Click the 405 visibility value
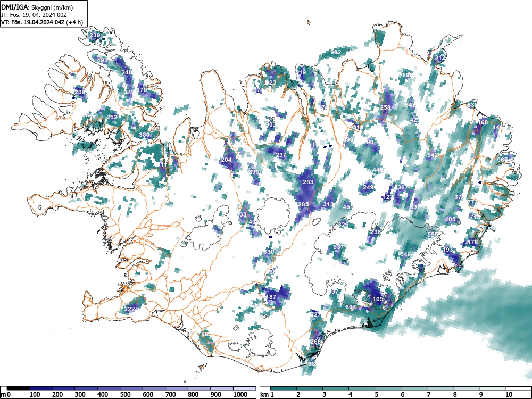The image size is (532, 399). (450, 220)
